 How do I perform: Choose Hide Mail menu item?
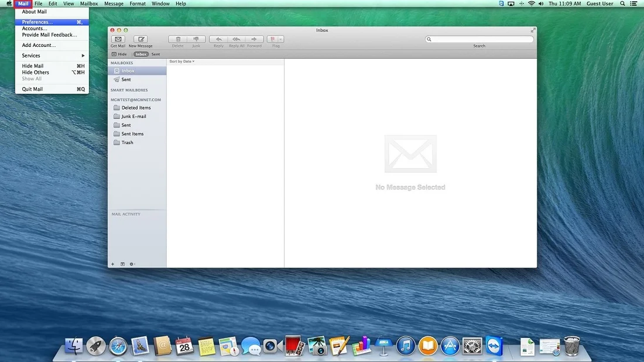coord(52,66)
